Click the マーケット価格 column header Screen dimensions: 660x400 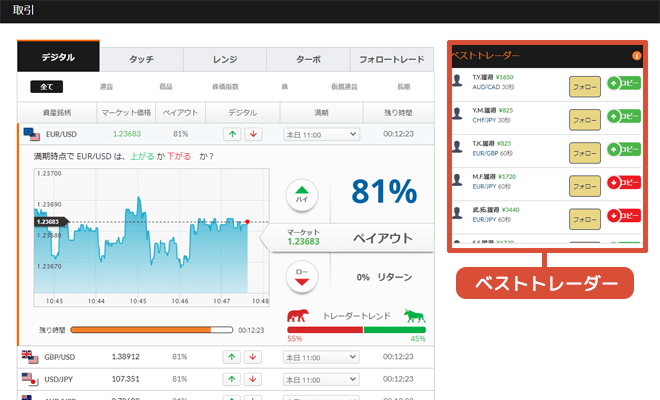pyautogui.click(x=126, y=112)
